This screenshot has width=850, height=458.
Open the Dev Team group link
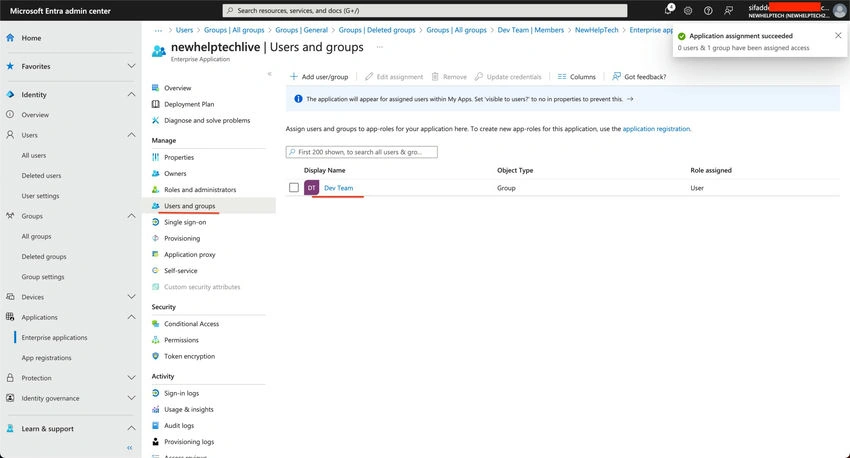338,188
